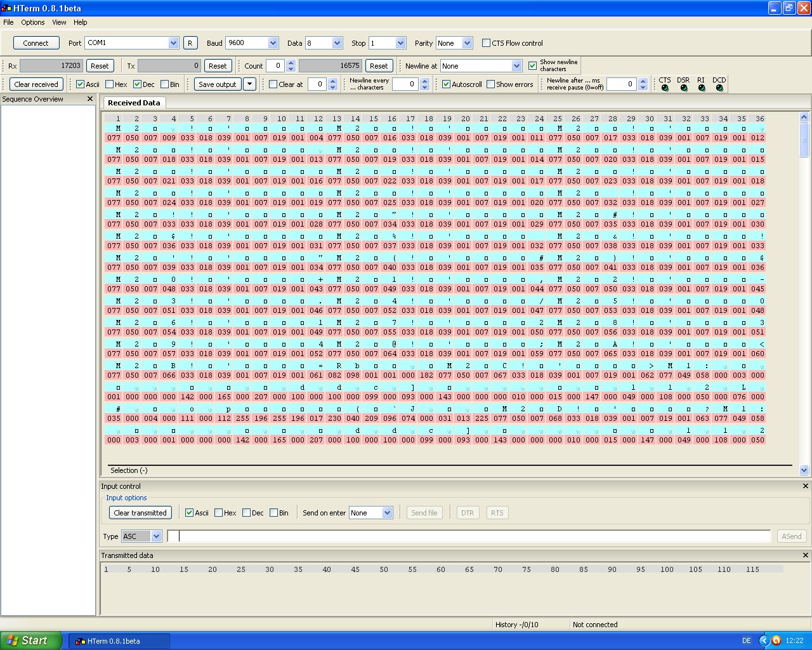Select the Received Data tab
The image size is (812, 650).
(x=134, y=103)
